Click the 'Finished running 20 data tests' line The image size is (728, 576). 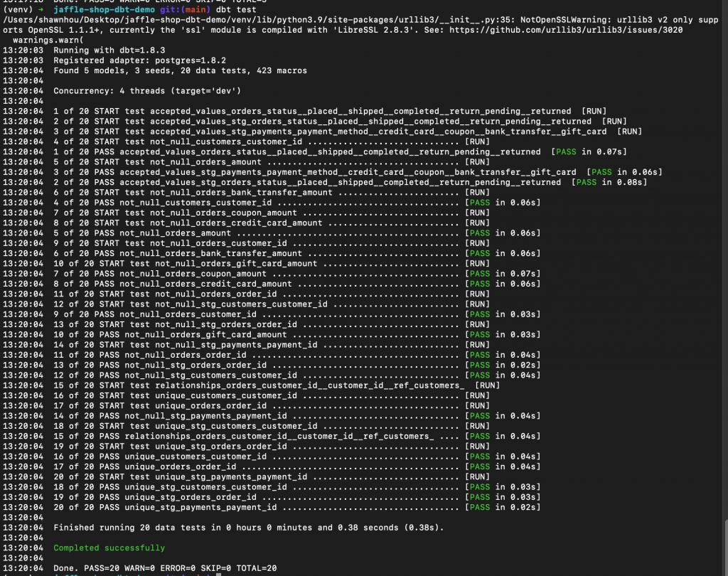(x=248, y=527)
